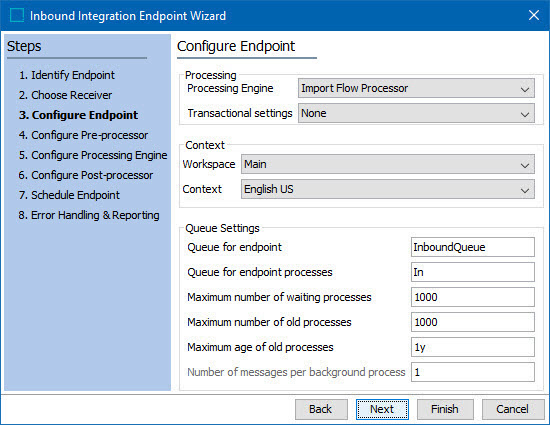
Task: Select step 6 Configure Post-processor
Action: point(86,175)
